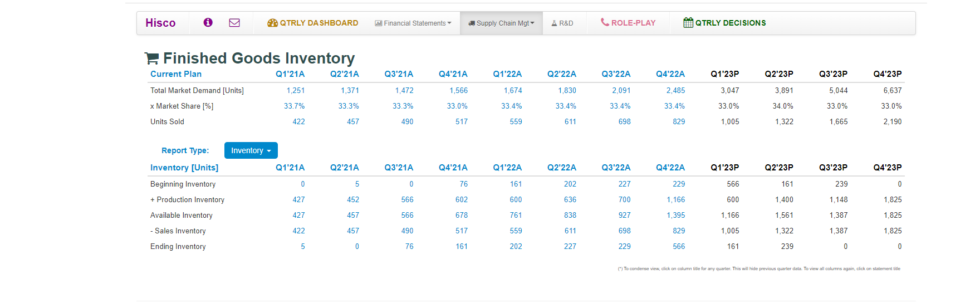Click the shopping cart heading icon
Screen dimensions: 980x303
point(151,58)
